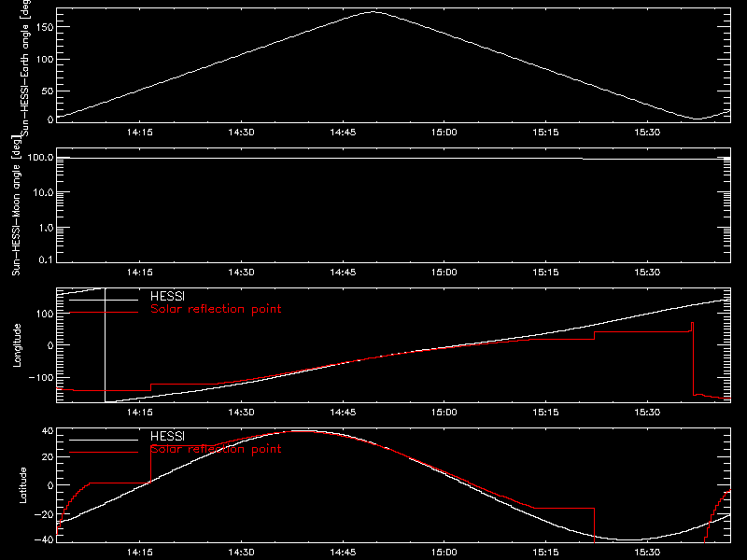
Task: Click 15:00 under the Moon angle plot
Action: coord(444,272)
